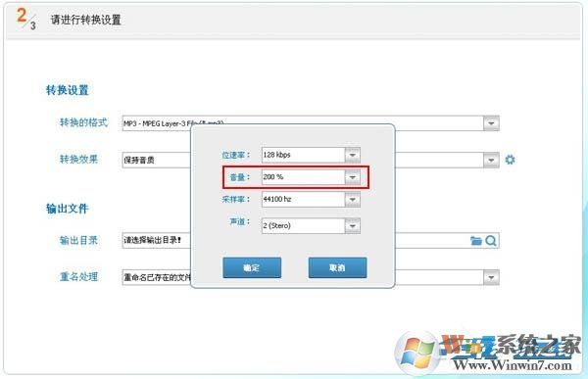Open the 音量 volume dropdown arrow
Viewport: 588px width, 379px height.
click(352, 177)
